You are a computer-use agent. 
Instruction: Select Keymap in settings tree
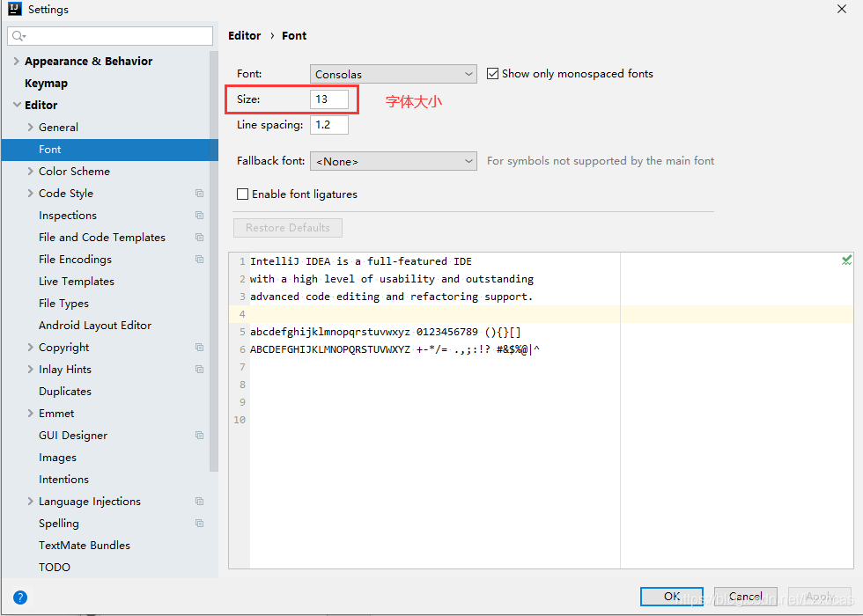(46, 83)
